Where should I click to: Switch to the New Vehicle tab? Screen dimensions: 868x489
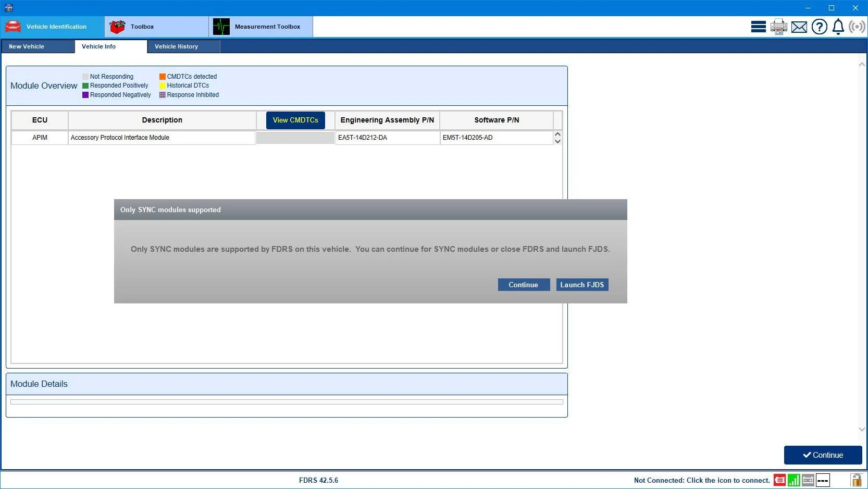tap(38, 46)
